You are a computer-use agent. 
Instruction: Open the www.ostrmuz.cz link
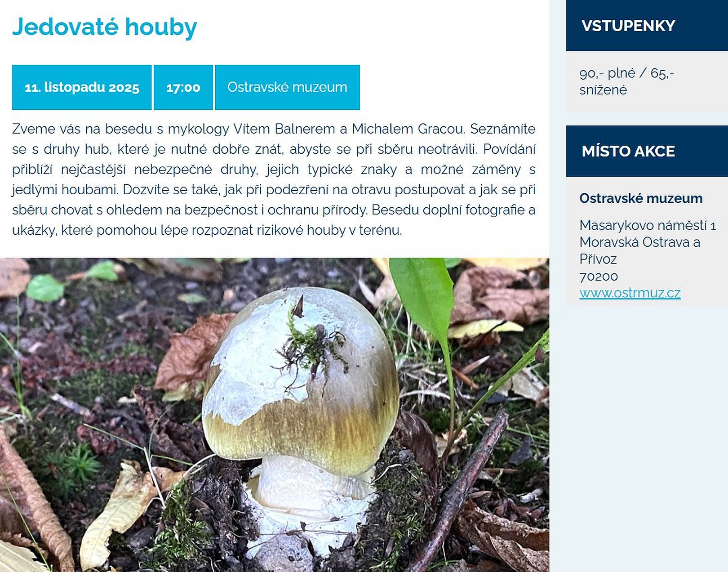point(630,293)
